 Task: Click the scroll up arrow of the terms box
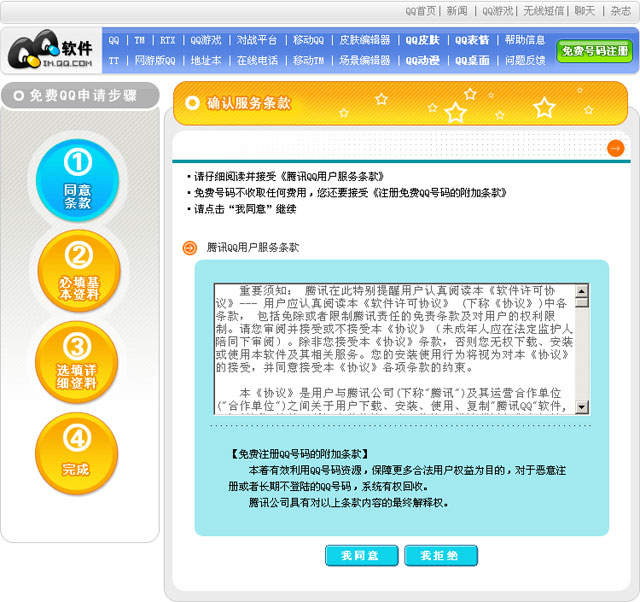(582, 291)
